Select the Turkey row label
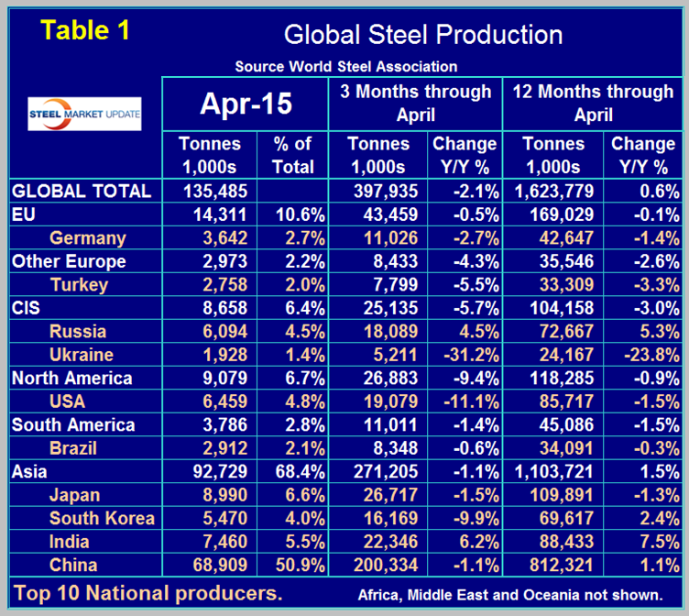Image resolution: width=689 pixels, height=616 pixels. (79, 284)
